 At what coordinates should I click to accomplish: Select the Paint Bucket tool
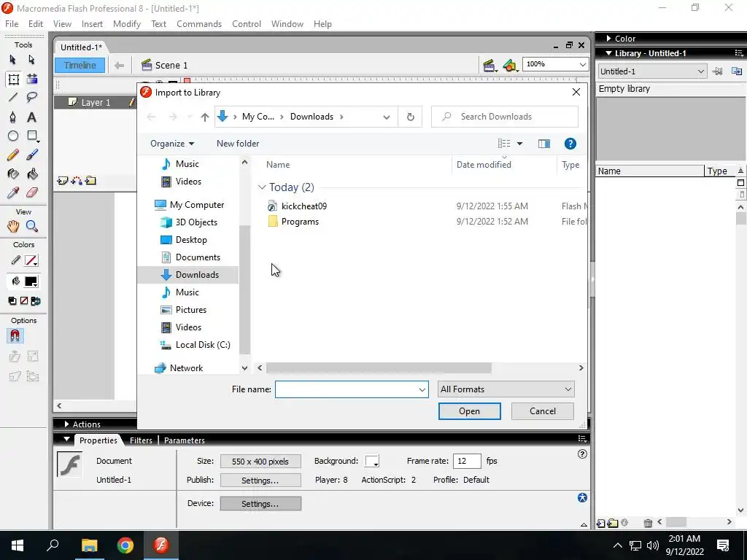point(32,174)
